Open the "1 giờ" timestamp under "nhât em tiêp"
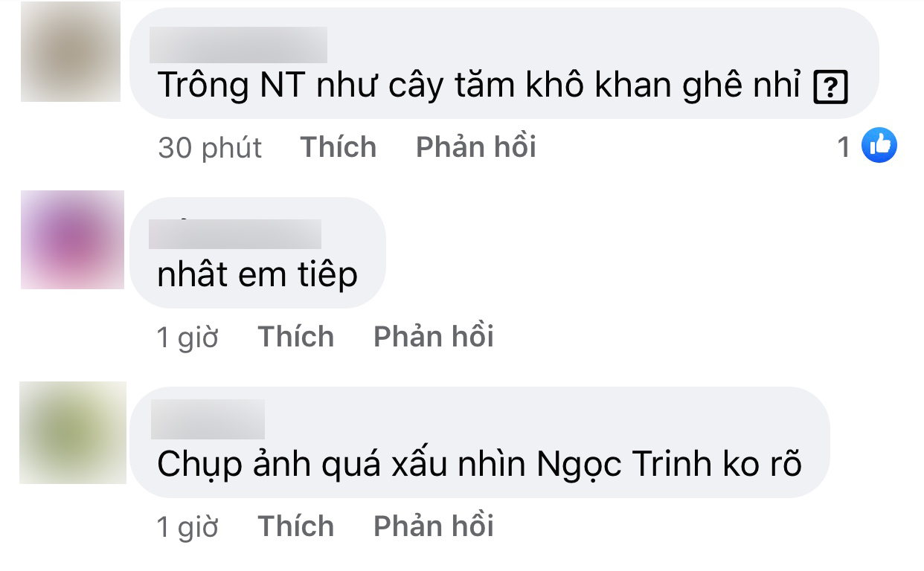The width and height of the screenshot is (924, 571). point(188,338)
